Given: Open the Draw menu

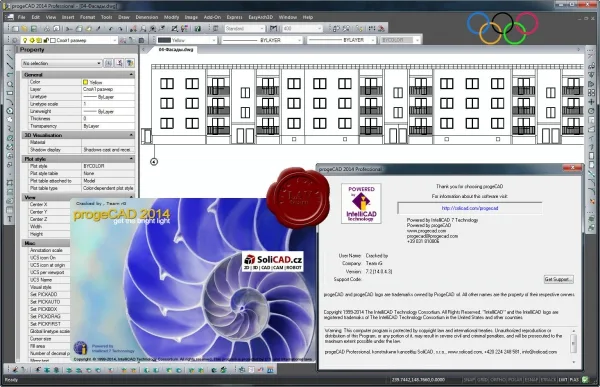Looking at the screenshot, I should click(x=124, y=17).
